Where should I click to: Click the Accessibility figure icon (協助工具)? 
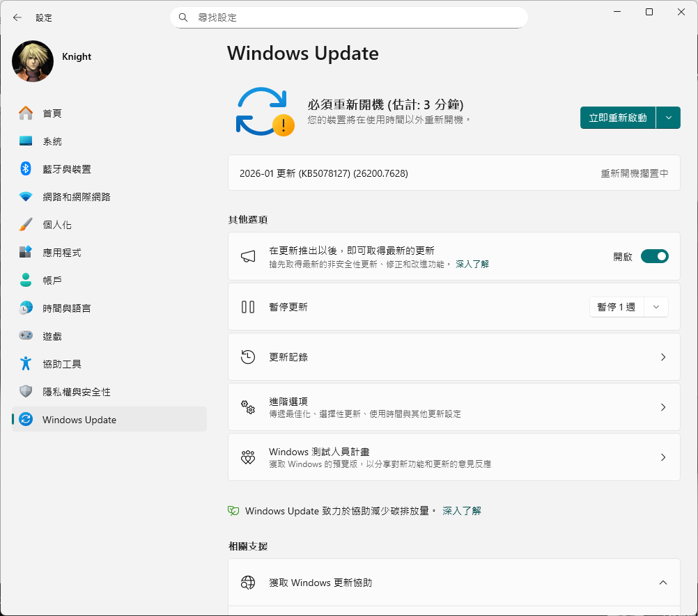(26, 363)
